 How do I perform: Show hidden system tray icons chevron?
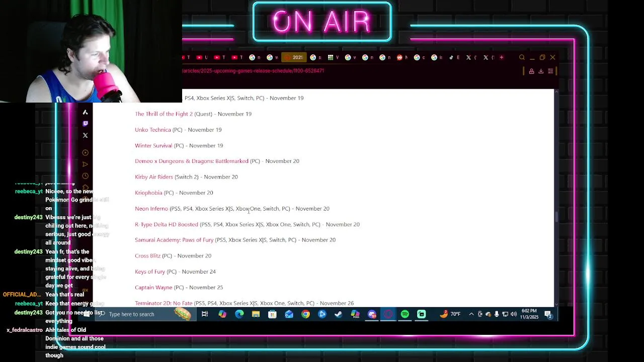tap(471, 314)
